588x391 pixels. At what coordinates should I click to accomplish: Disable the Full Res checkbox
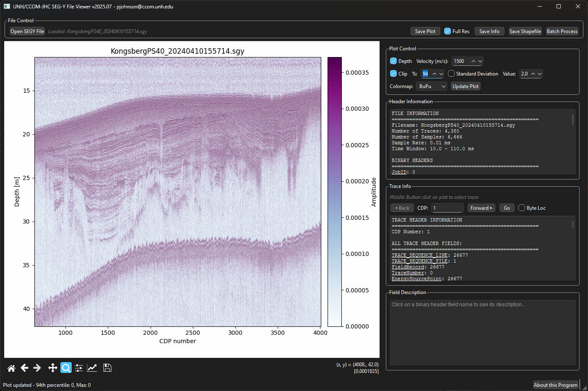pos(448,31)
